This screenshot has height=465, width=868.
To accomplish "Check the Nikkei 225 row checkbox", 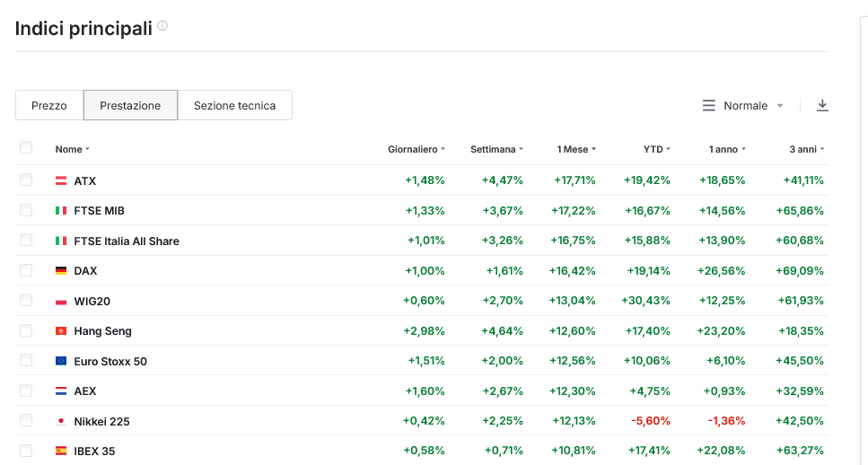I will (x=26, y=420).
